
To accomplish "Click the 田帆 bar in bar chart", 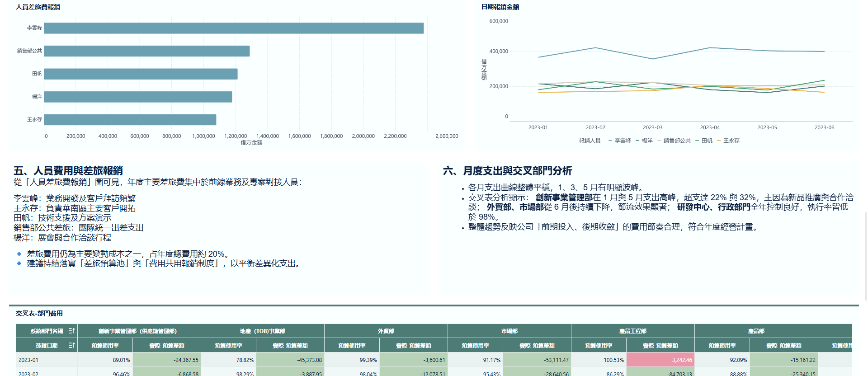I will [141, 74].
